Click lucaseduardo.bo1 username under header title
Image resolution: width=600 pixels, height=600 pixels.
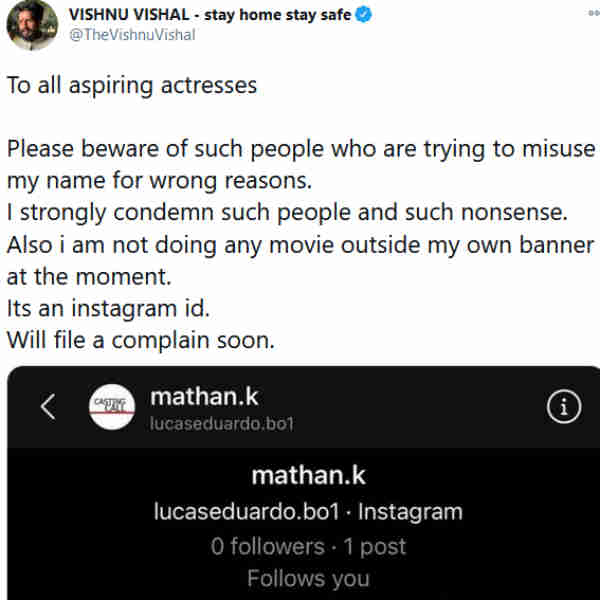pos(222,423)
